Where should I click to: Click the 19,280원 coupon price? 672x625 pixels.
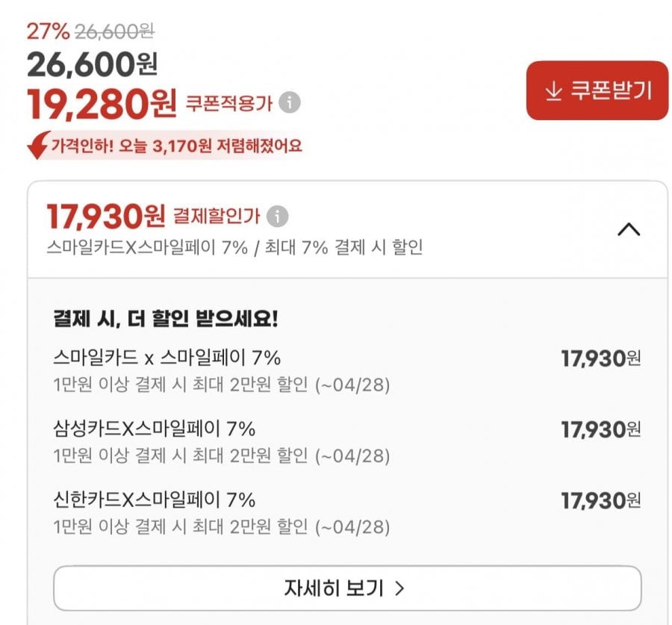pos(102,104)
